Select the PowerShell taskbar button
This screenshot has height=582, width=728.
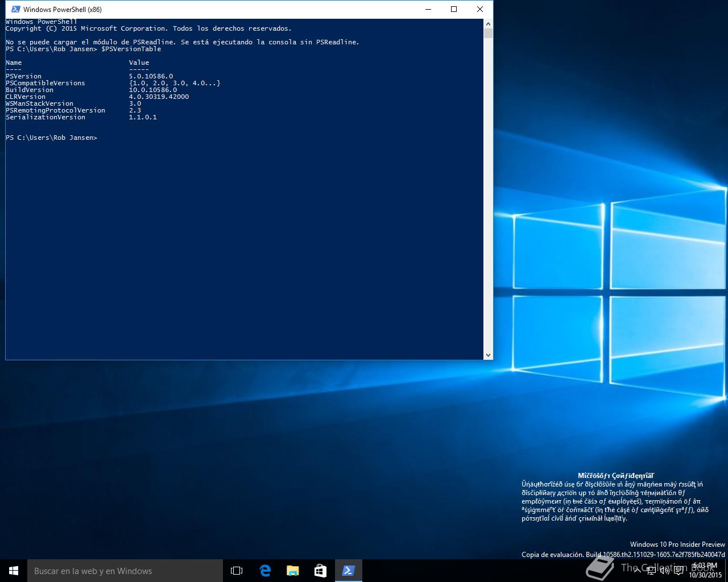(x=348, y=571)
